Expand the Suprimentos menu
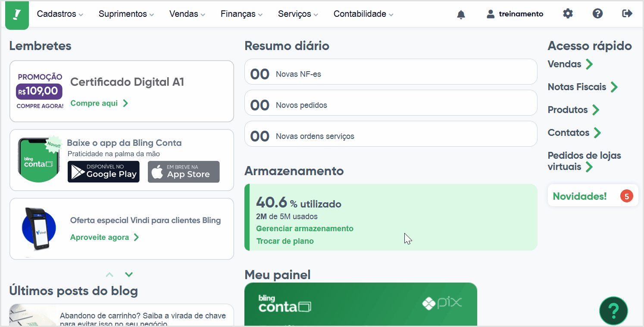This screenshot has width=644, height=327. click(126, 14)
